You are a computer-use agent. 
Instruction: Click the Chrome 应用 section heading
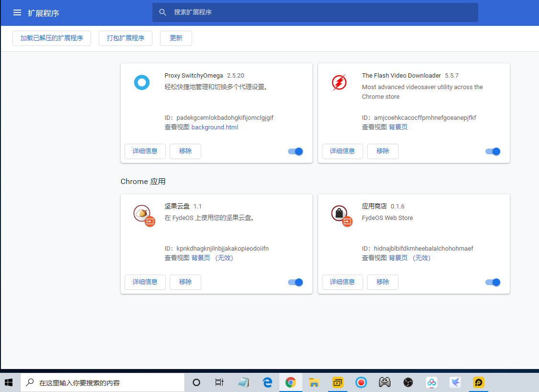click(x=143, y=182)
